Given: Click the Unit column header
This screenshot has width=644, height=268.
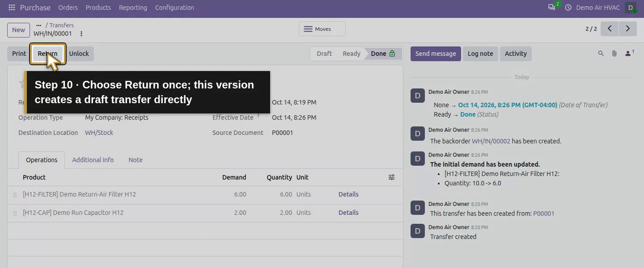Looking at the screenshot, I should click(302, 177).
